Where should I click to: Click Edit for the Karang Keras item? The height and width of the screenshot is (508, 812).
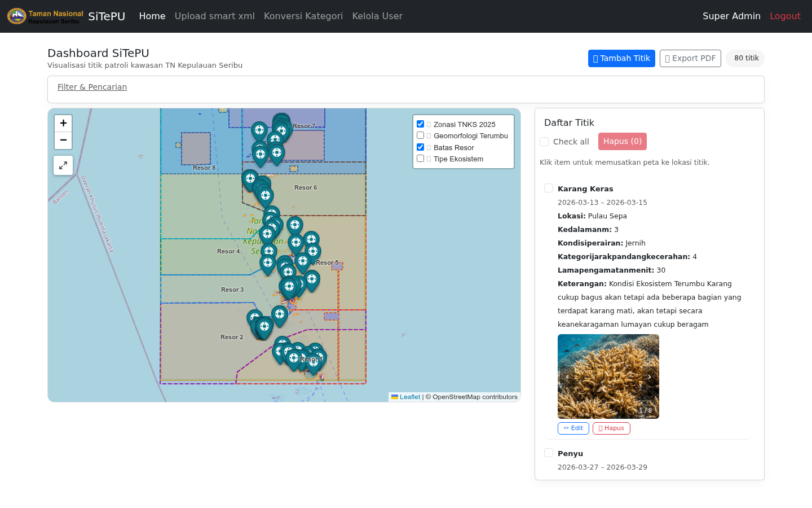(573, 428)
